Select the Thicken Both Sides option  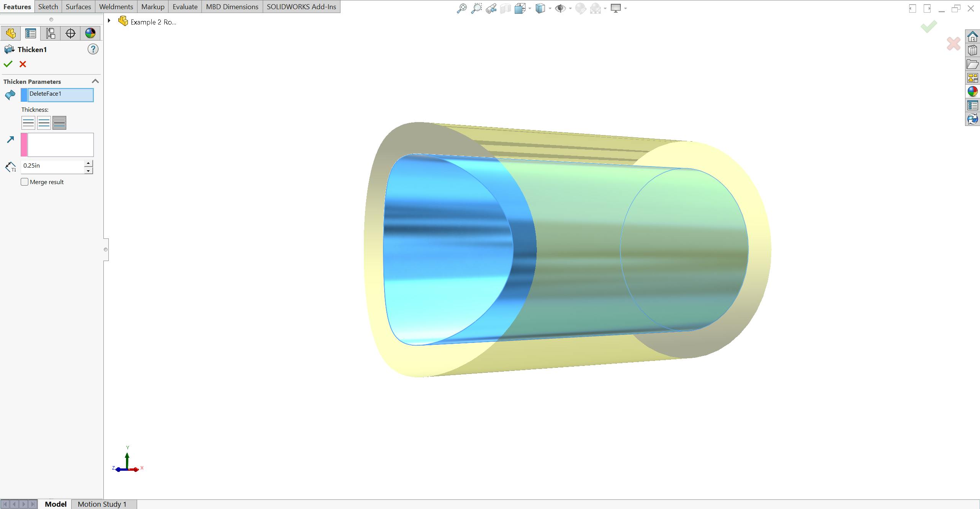pos(44,123)
